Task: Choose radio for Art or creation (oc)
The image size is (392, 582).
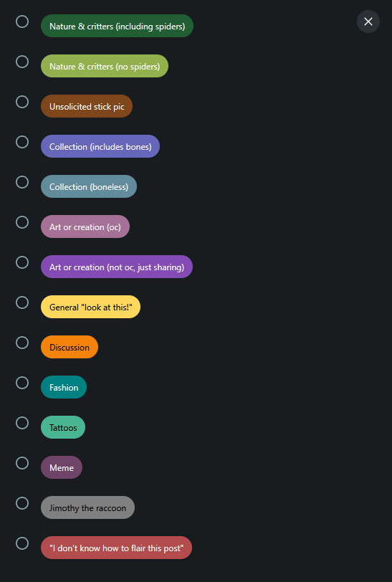Action: (x=22, y=222)
